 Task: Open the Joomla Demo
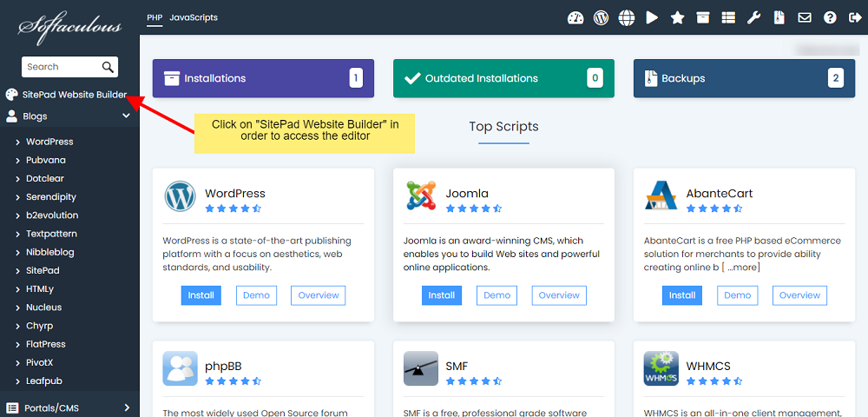click(497, 295)
